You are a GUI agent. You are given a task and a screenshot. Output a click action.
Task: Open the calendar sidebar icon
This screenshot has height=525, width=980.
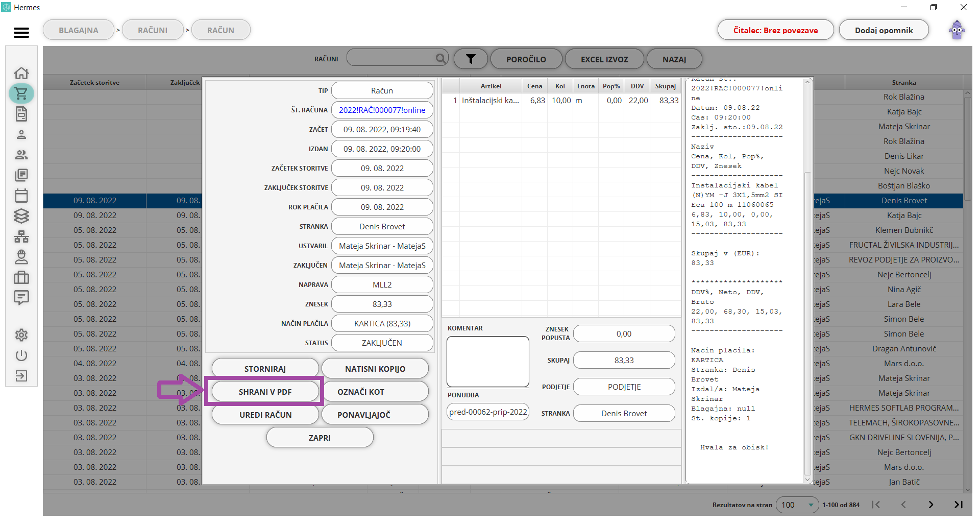[21, 196]
